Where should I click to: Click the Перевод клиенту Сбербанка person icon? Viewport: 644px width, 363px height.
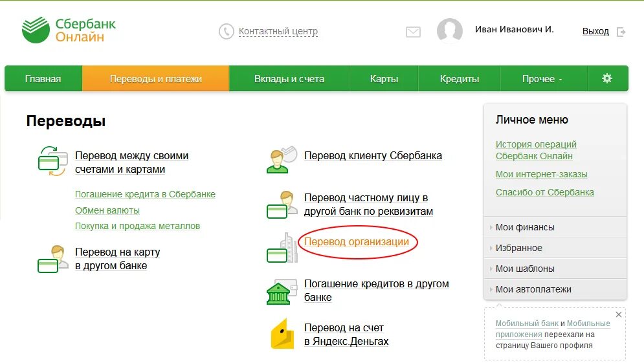tap(282, 160)
